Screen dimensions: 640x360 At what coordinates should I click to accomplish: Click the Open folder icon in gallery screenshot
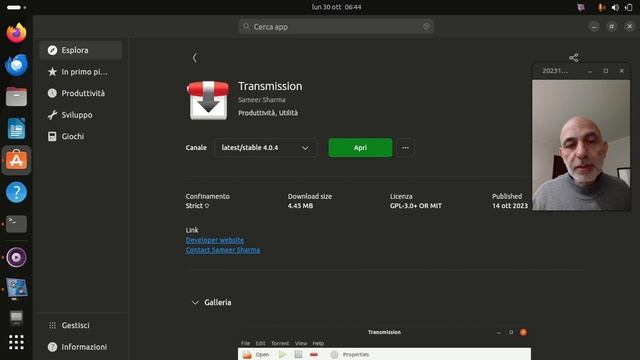tap(247, 355)
